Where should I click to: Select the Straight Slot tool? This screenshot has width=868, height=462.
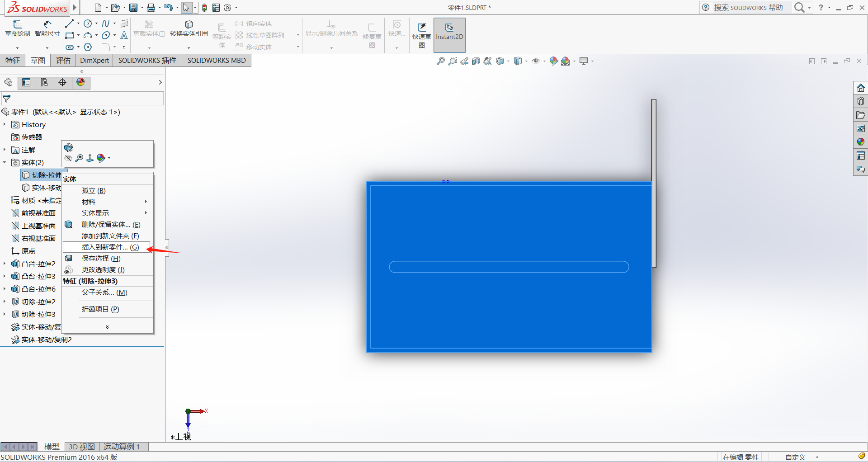coord(70,47)
